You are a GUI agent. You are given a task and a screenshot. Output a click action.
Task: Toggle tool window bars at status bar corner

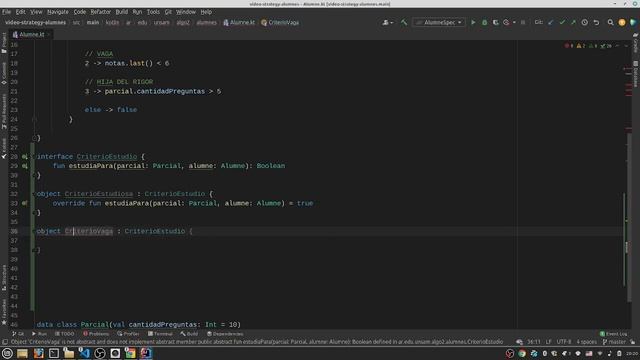pos(5,342)
